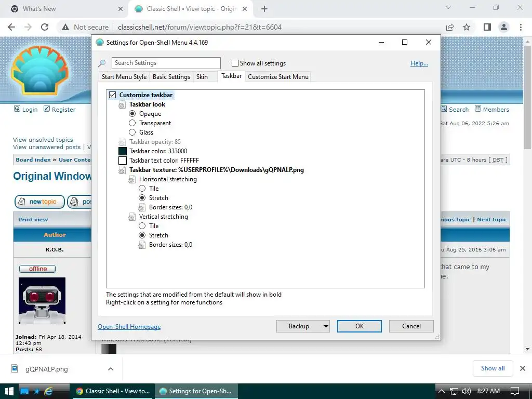532x399 pixels.
Task: Open a new Chrome tab
Action: pyautogui.click(x=264, y=9)
